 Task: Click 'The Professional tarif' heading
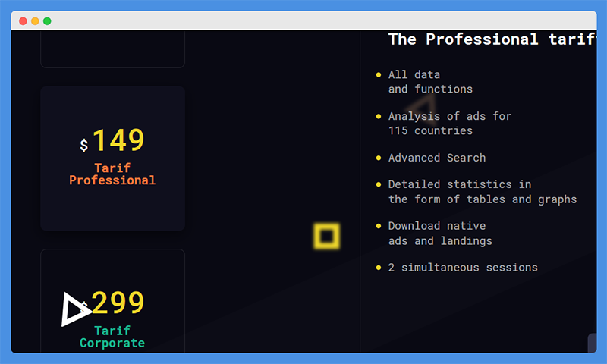[x=492, y=39]
